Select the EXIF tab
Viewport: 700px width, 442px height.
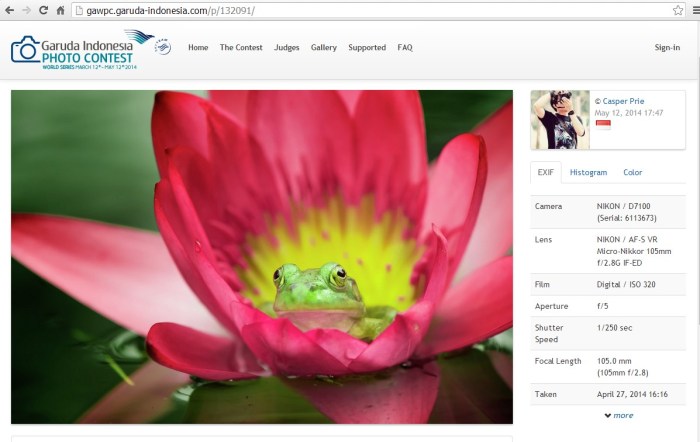(x=546, y=172)
